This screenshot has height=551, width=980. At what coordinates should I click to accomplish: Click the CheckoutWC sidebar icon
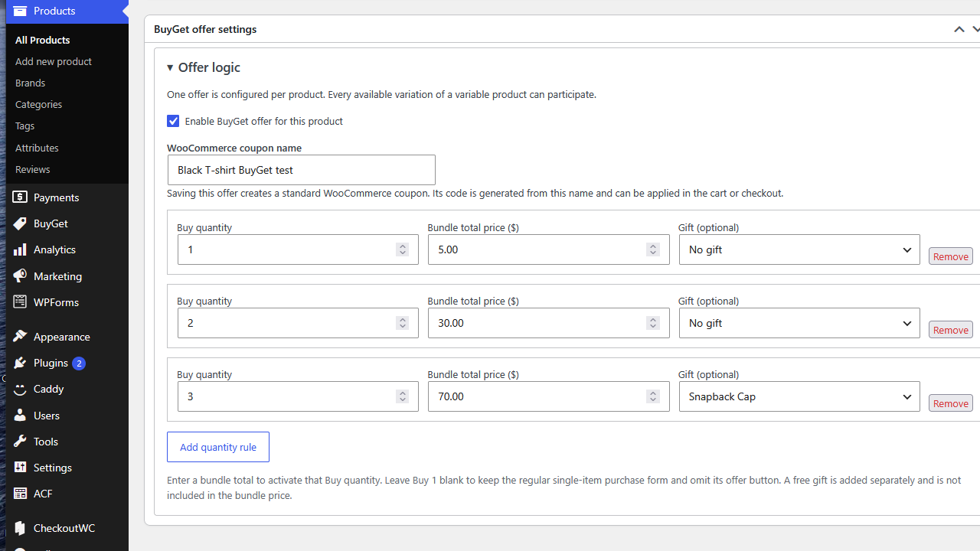[x=20, y=528]
